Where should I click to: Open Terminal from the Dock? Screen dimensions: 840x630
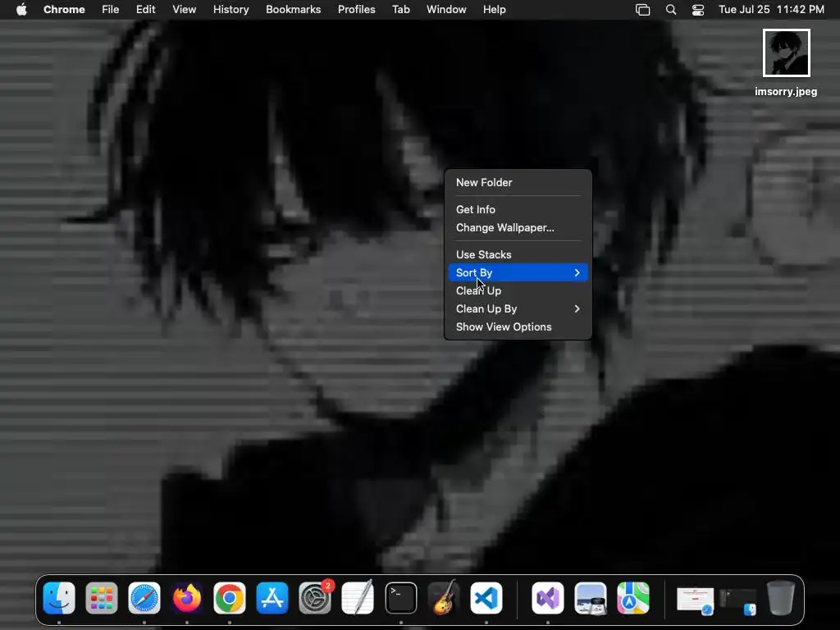coord(400,598)
